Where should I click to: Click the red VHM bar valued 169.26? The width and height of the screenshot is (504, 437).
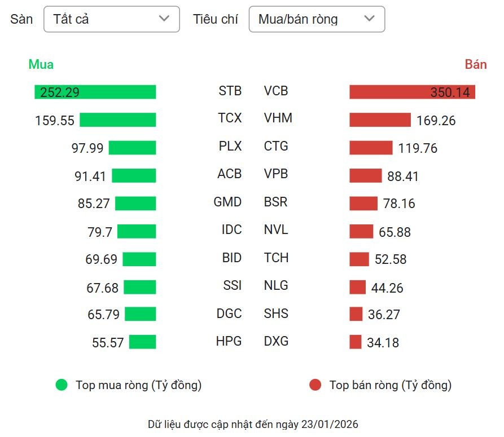(x=381, y=120)
